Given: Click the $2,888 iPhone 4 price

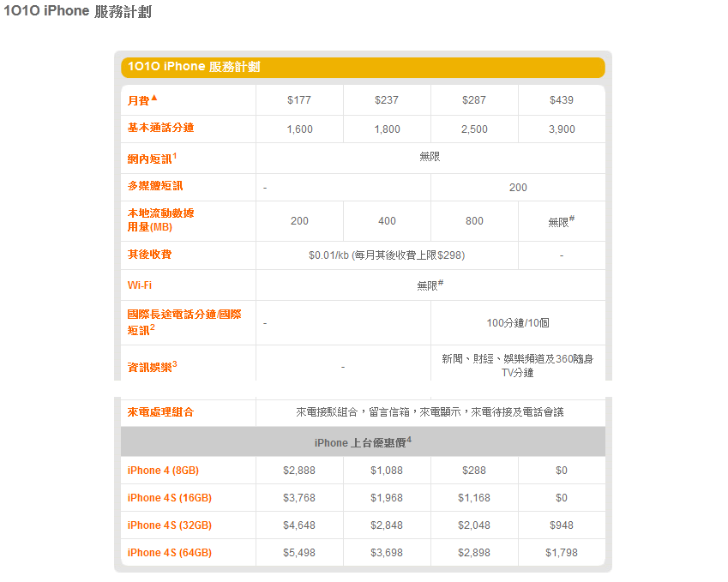Looking at the screenshot, I should [x=299, y=471].
